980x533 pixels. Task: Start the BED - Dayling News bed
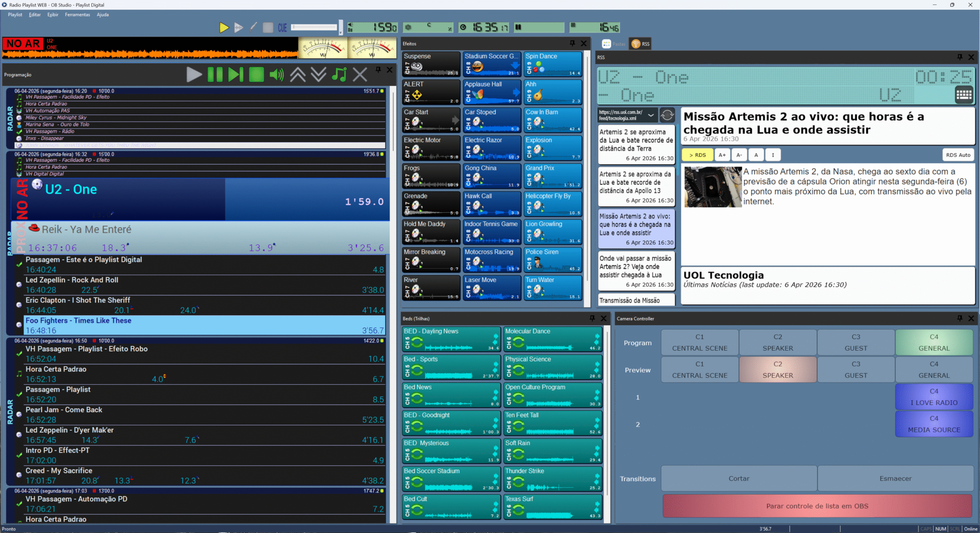(x=451, y=339)
